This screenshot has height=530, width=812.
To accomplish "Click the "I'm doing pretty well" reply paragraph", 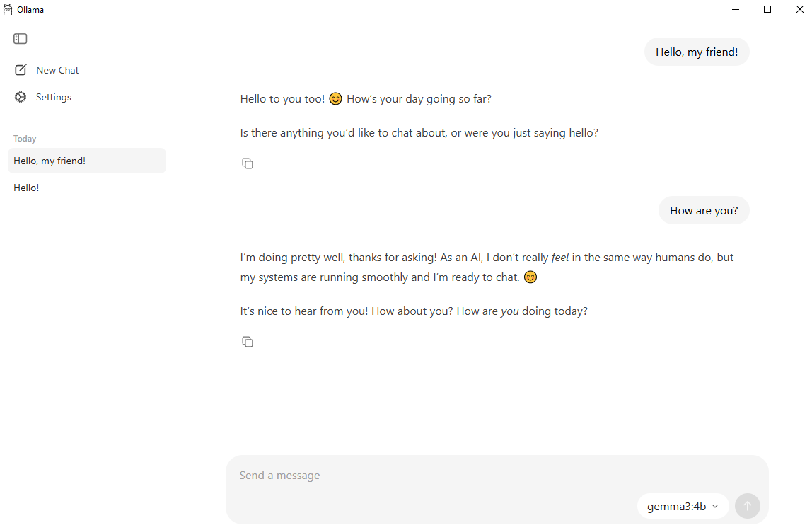I will pyautogui.click(x=487, y=267).
